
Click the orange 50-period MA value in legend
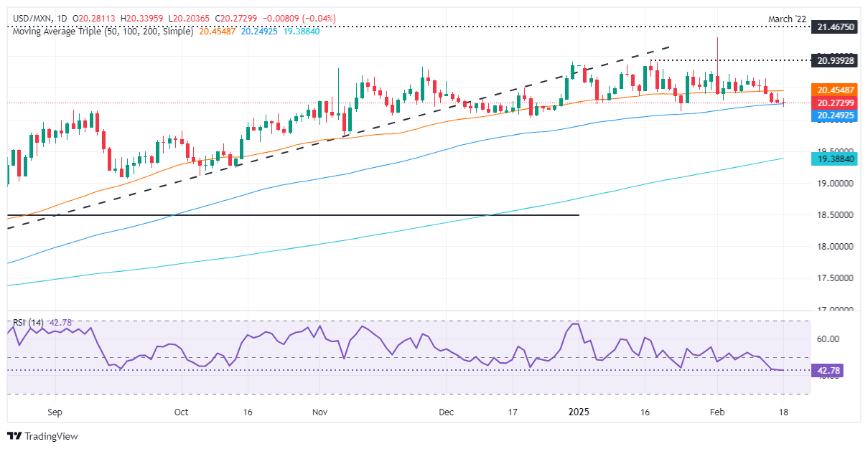click(x=217, y=32)
